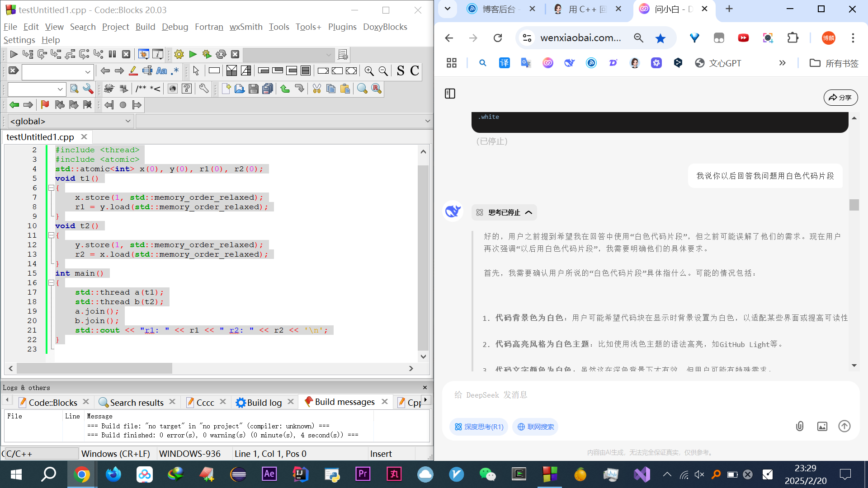Reload the wenxiaobai page

click(x=498, y=38)
